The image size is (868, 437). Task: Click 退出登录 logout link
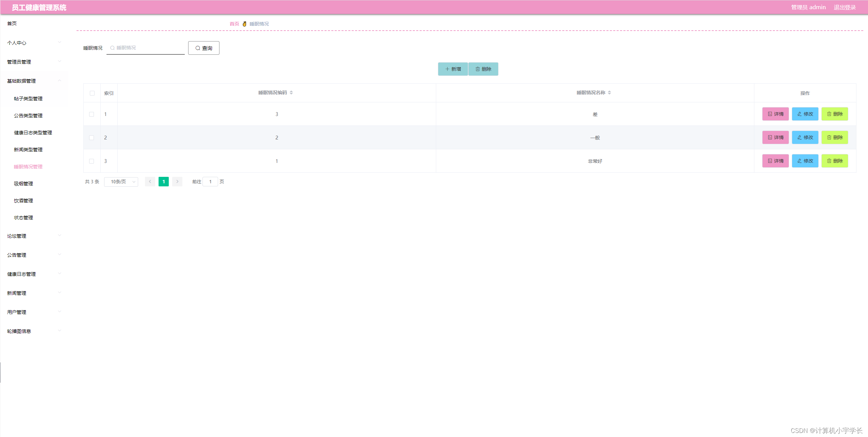[x=844, y=7]
